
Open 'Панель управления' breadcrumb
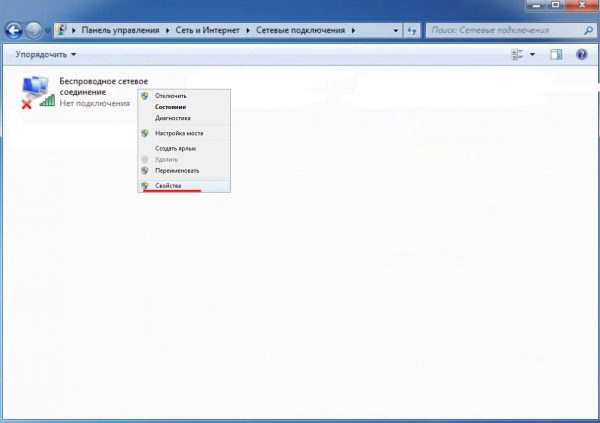120,30
